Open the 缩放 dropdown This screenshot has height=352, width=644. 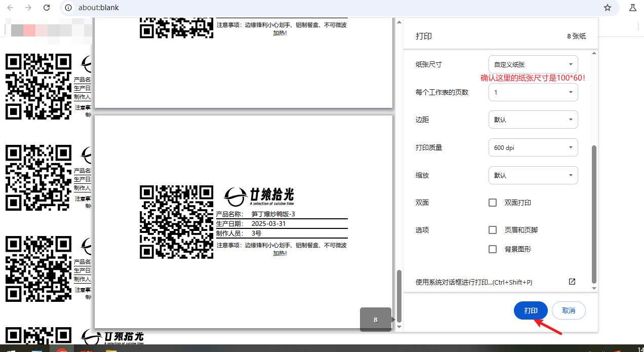click(x=533, y=175)
